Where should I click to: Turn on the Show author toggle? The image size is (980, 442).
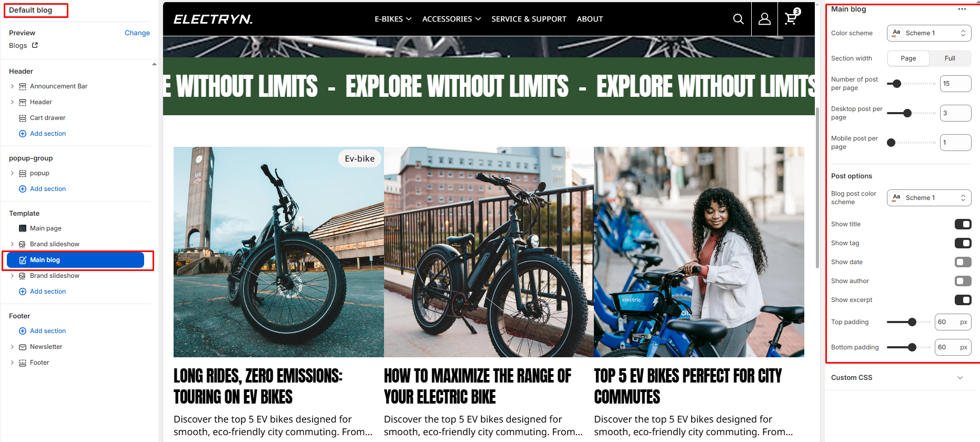[x=963, y=281]
